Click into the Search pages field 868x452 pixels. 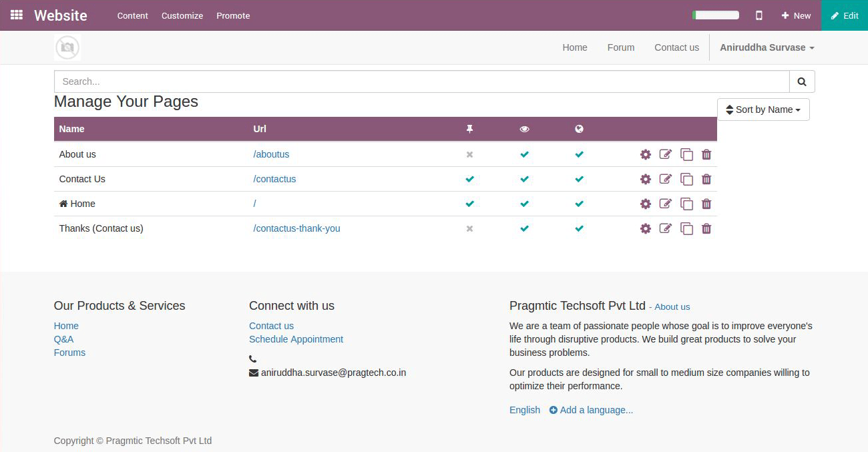click(x=422, y=81)
